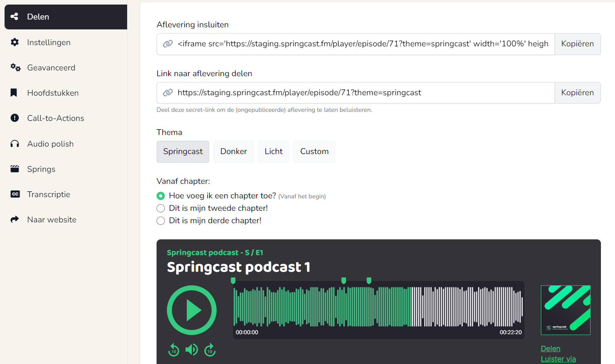Click the first chapter marker on waveform
615x364 pixels.
(233, 281)
